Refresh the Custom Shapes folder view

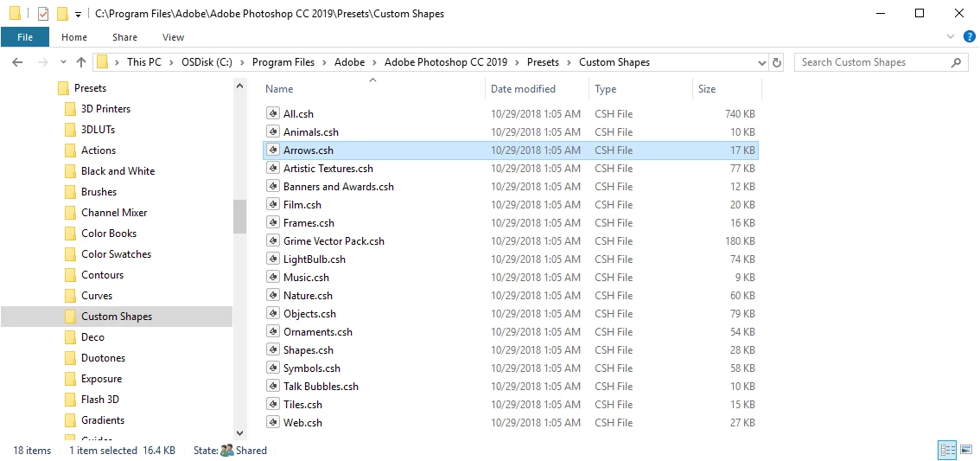(777, 62)
